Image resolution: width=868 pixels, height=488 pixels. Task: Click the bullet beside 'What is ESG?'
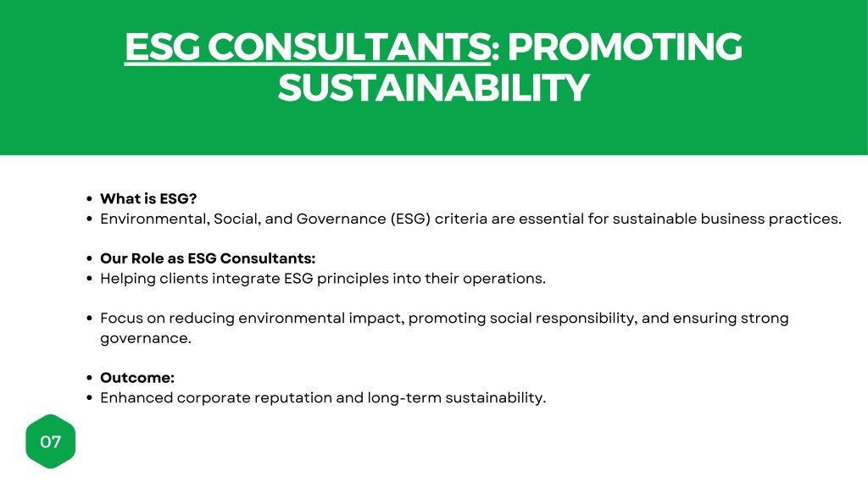(89, 198)
